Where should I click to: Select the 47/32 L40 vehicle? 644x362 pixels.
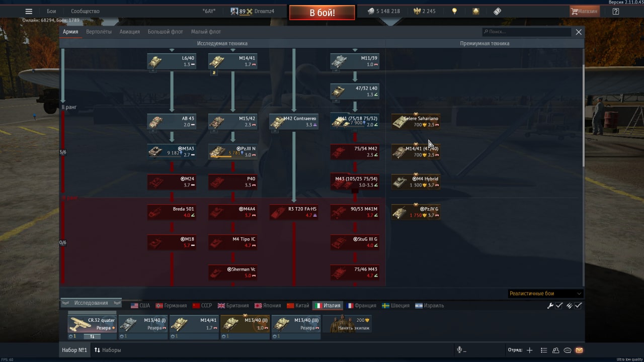pos(355,92)
